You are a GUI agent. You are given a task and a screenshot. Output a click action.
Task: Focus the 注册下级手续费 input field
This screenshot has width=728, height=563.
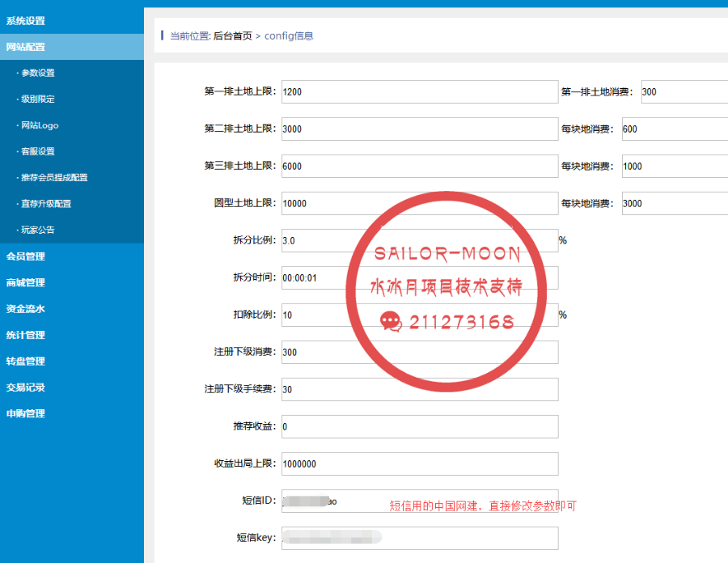click(x=420, y=389)
